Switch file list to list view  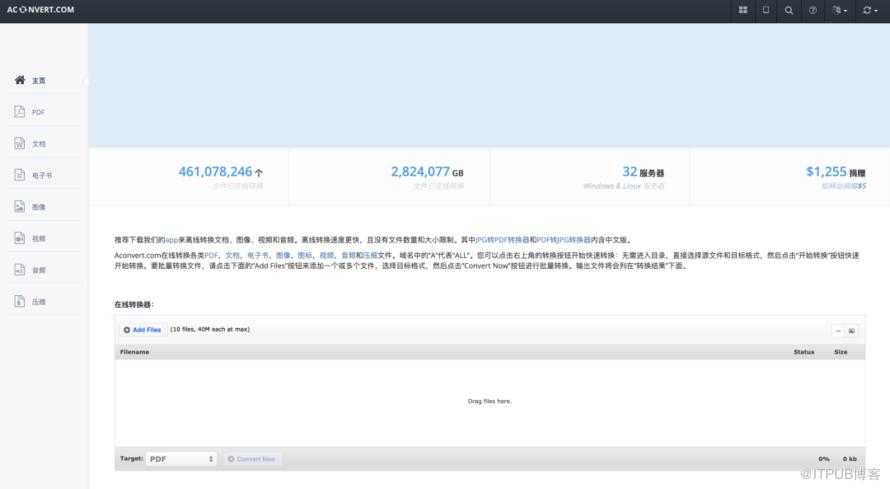click(837, 330)
